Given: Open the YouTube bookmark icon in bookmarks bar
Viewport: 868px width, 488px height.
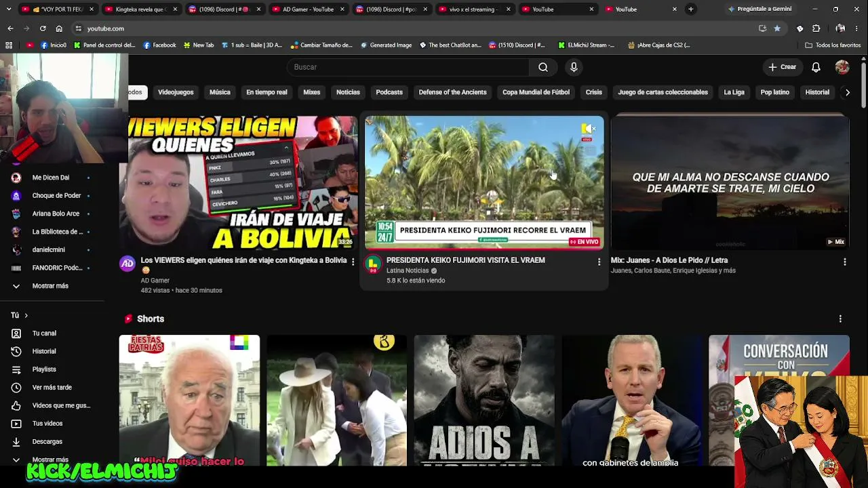Looking at the screenshot, I should coord(30,45).
